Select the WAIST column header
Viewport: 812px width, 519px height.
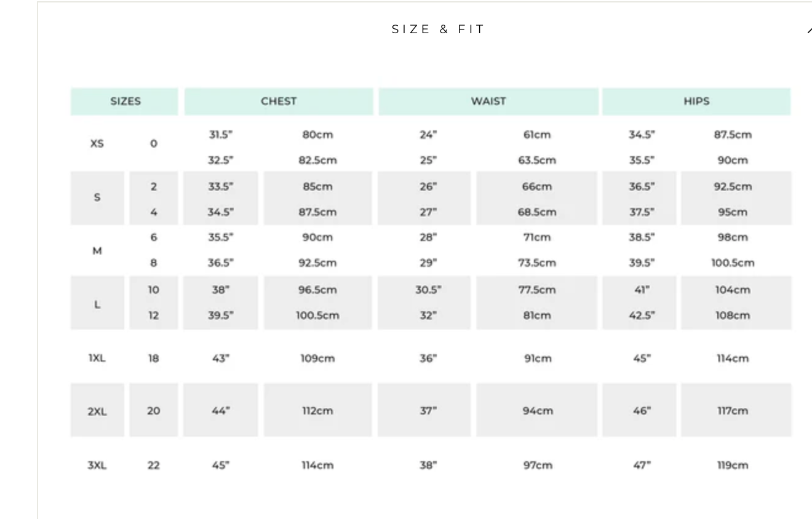488,101
